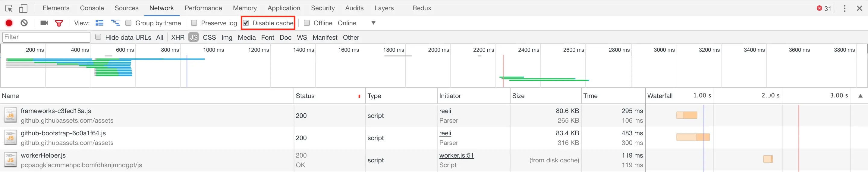The width and height of the screenshot is (868, 172).
Task: Switch to the Application tab
Action: point(284,8)
